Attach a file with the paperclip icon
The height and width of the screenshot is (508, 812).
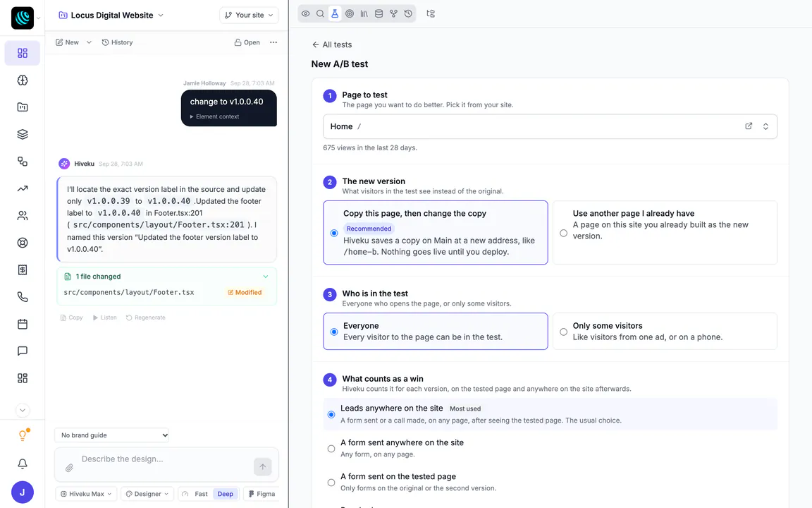69,468
